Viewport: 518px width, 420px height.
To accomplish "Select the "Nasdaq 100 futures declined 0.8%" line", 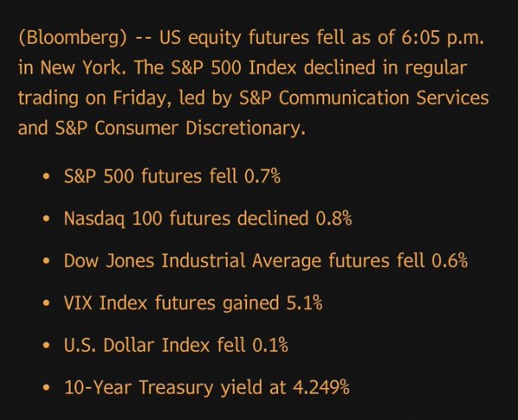I will click(207, 219).
